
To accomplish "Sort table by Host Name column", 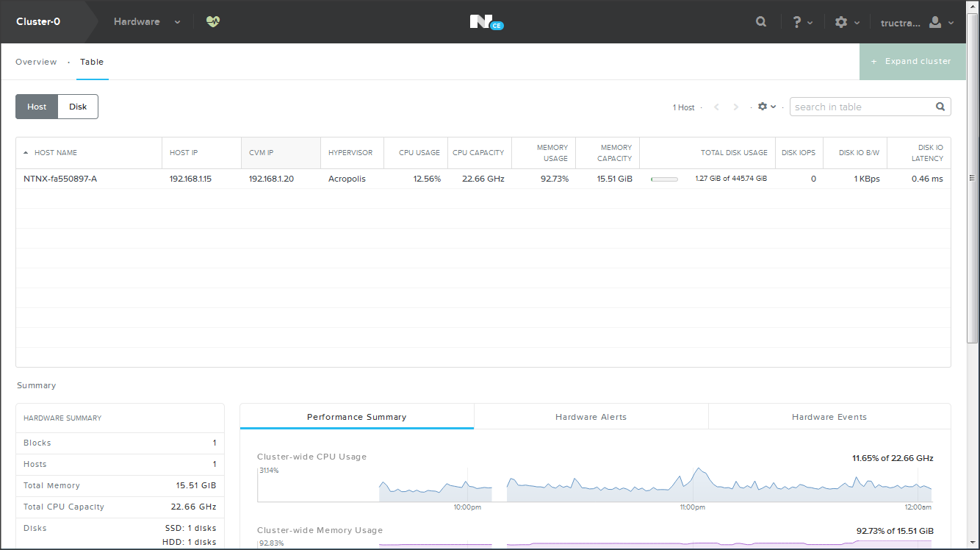I will [56, 153].
